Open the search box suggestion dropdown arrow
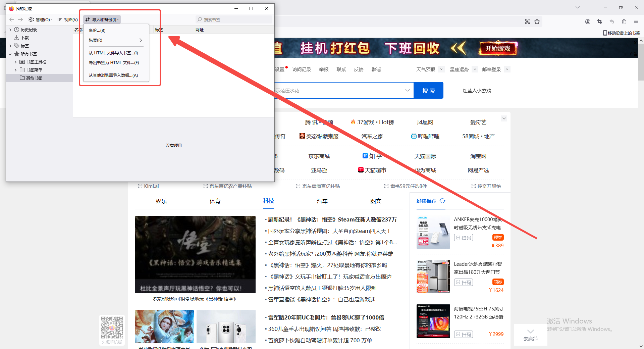This screenshot has height=349, width=644. (408, 90)
